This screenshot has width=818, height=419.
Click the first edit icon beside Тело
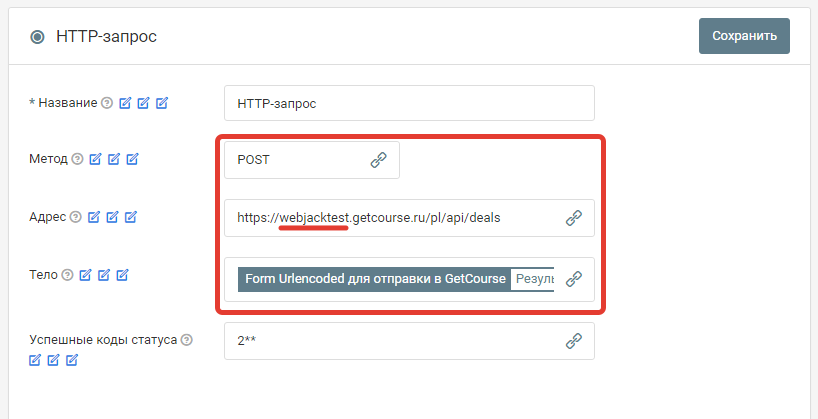[85, 274]
